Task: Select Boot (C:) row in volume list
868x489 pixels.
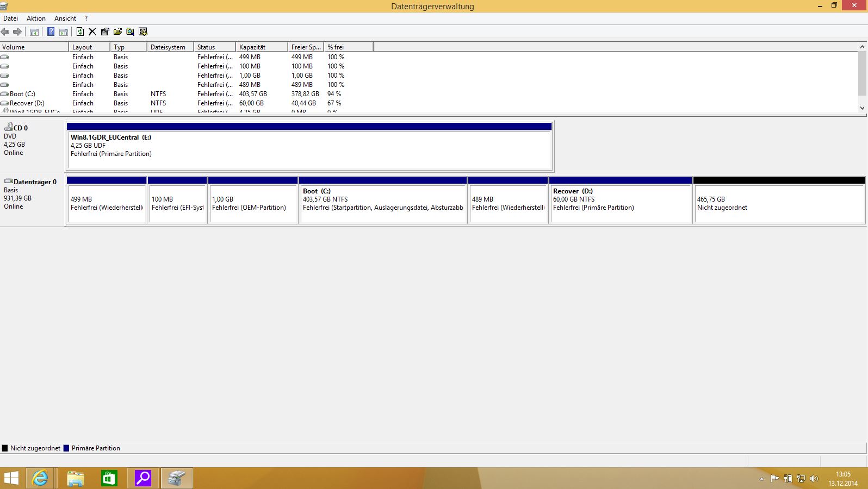Action: tap(22, 94)
